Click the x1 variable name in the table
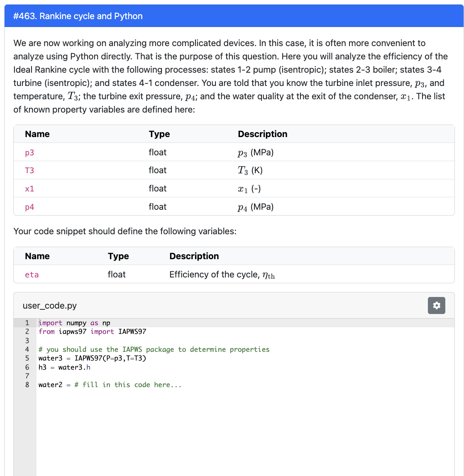 29,189
